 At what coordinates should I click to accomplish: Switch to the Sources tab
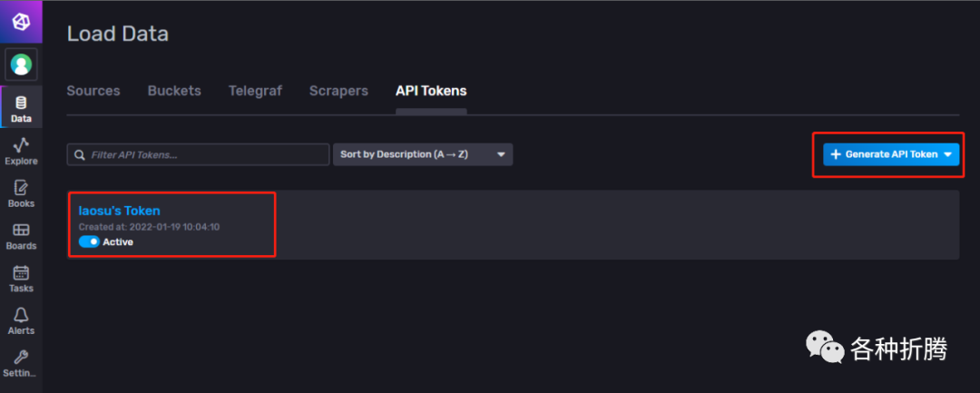click(x=93, y=91)
